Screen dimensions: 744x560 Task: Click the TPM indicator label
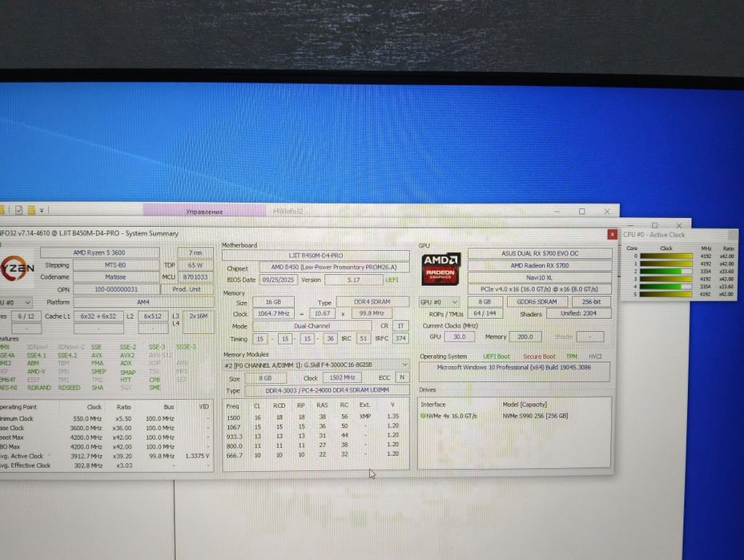coord(572,357)
